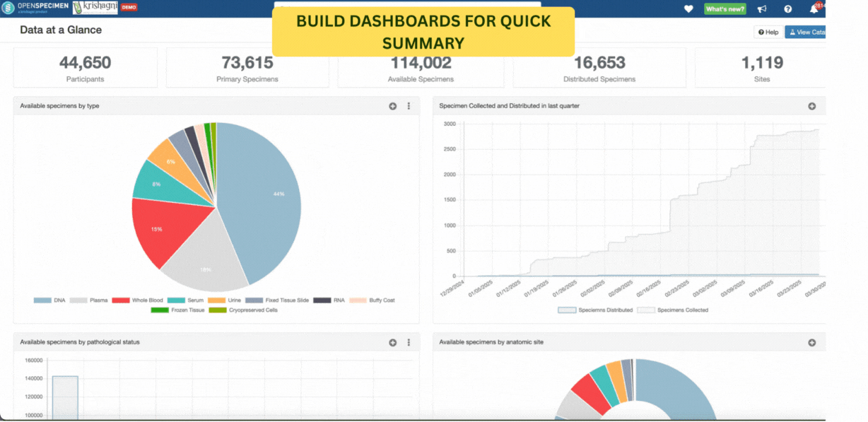Toggle Plasma legend entry
Viewport: 868px width, 422px height.
click(90, 300)
